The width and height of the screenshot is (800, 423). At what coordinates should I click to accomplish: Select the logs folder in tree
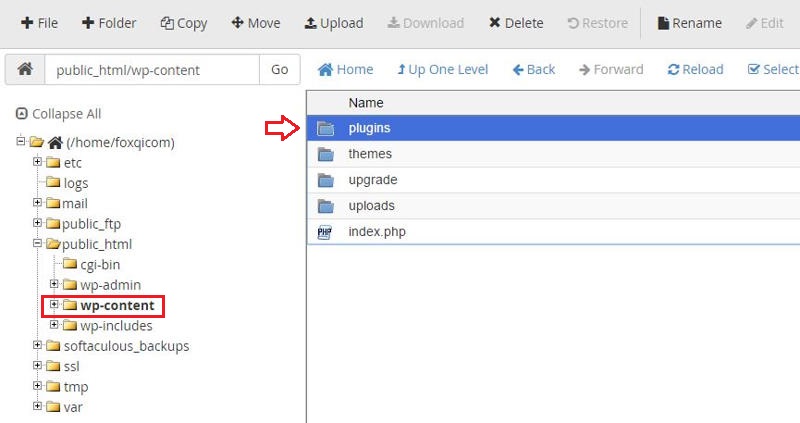pos(76,183)
